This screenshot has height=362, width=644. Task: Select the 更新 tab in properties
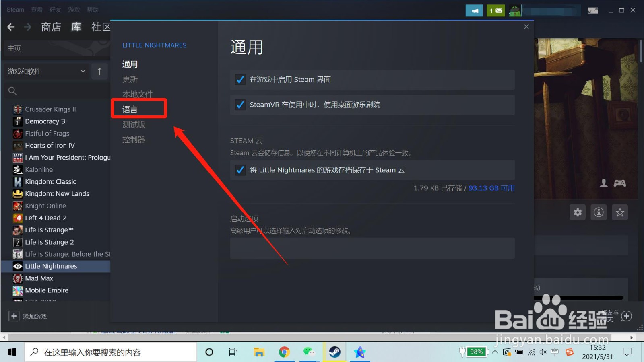pos(130,79)
